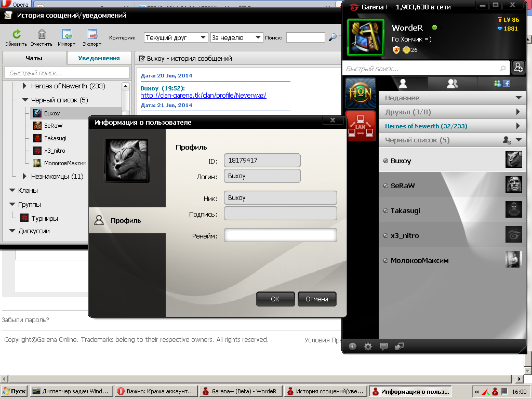This screenshot has height=399, width=532.
Task: Expand Друзья (3/8) group in Garena
Action: click(x=453, y=112)
